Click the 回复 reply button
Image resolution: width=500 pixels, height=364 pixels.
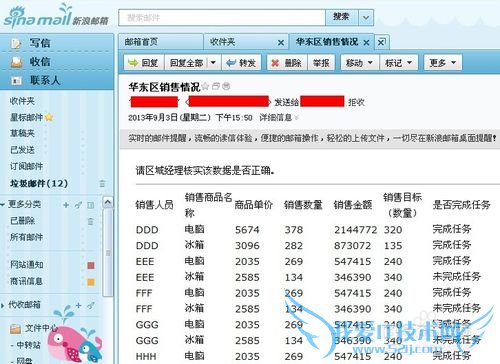tap(143, 63)
